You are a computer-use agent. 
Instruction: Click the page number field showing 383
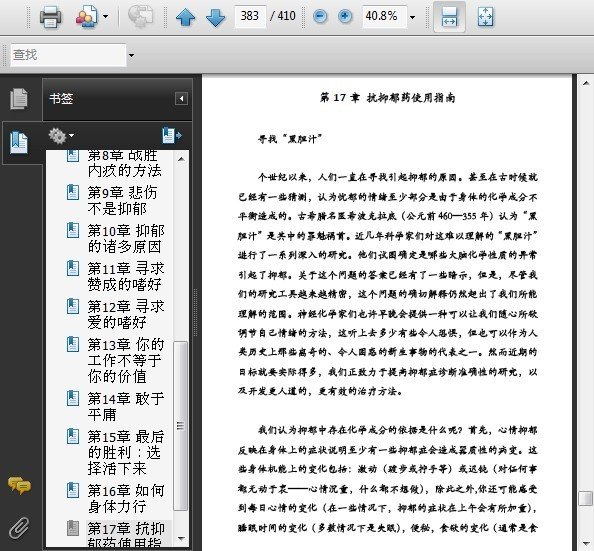(x=250, y=16)
